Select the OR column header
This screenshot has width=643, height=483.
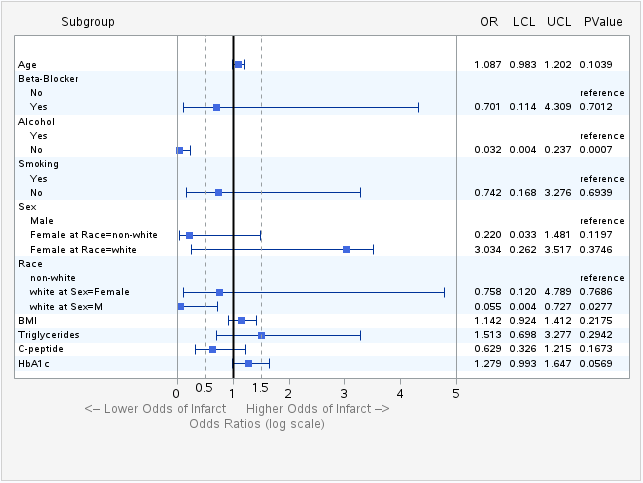(x=488, y=21)
